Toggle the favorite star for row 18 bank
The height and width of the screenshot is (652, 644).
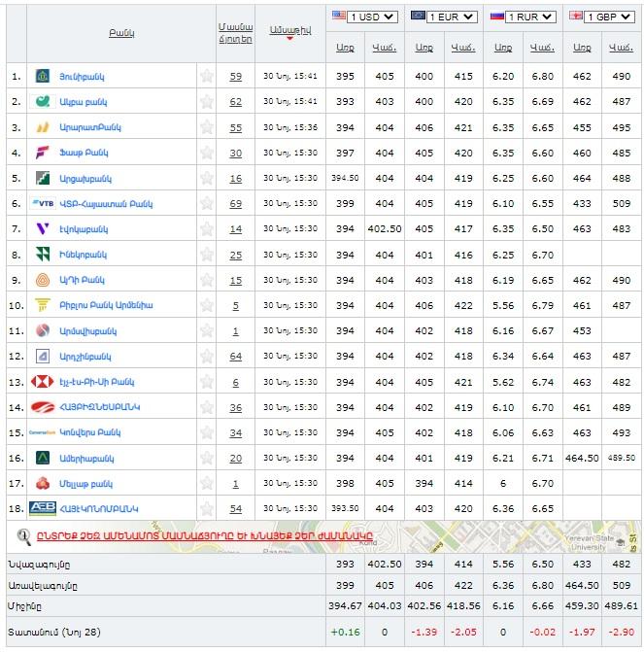[206, 508]
